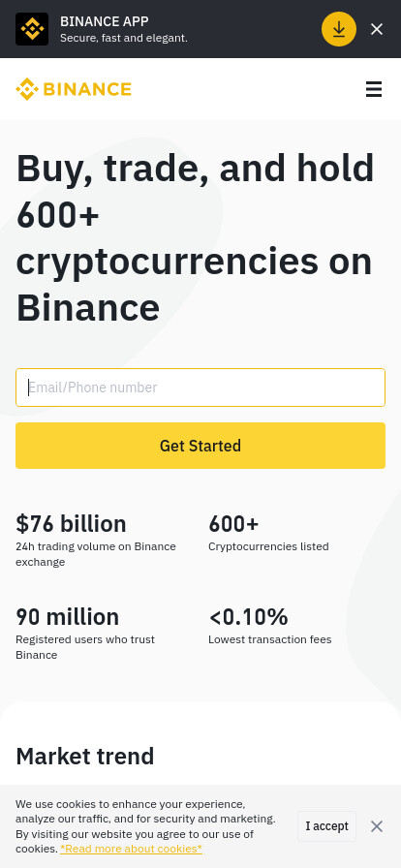Screen dimensions: 401x868
Task: Click the Buy, trade, and hold headline
Action: (195, 237)
